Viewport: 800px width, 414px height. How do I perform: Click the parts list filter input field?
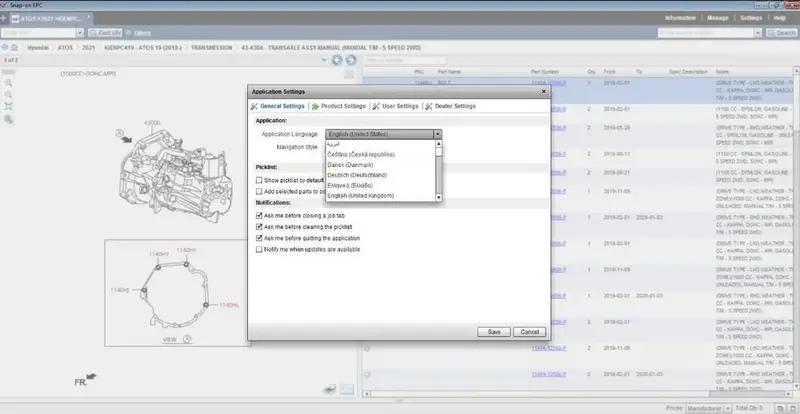pyautogui.click(x=405, y=60)
